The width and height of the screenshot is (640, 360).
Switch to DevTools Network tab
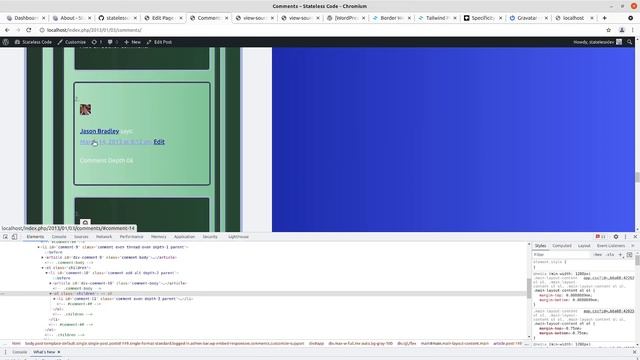coord(104,237)
